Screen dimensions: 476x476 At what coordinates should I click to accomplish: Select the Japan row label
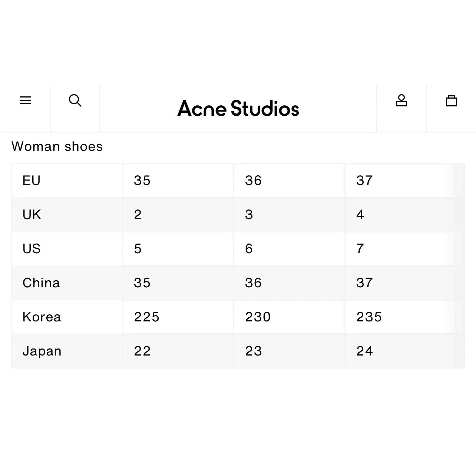pyautogui.click(x=42, y=351)
